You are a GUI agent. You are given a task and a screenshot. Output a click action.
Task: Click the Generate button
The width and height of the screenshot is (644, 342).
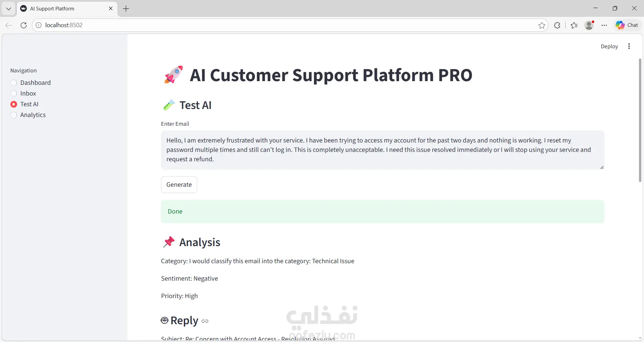179,185
